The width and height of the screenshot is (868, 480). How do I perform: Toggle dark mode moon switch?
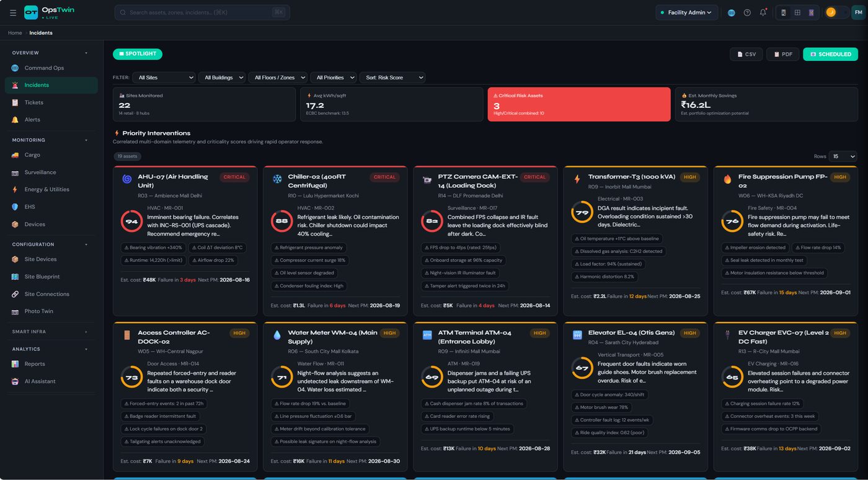[x=836, y=12]
